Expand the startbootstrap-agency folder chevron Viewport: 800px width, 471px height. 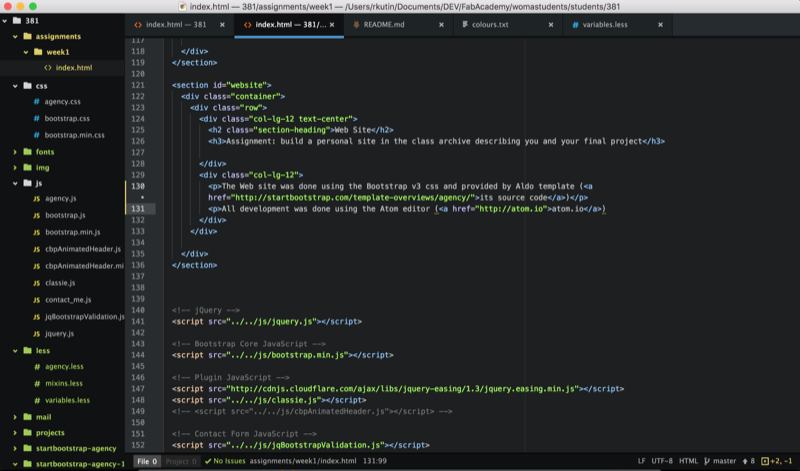pyautogui.click(x=15, y=449)
